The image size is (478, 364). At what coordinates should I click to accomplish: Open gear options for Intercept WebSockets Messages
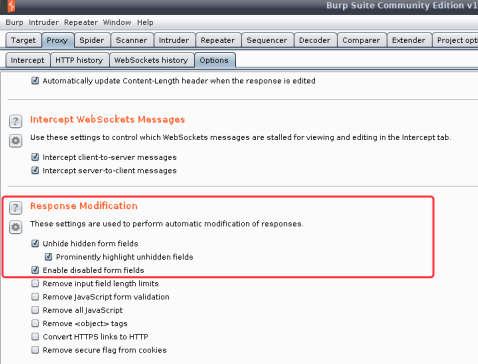[15, 141]
